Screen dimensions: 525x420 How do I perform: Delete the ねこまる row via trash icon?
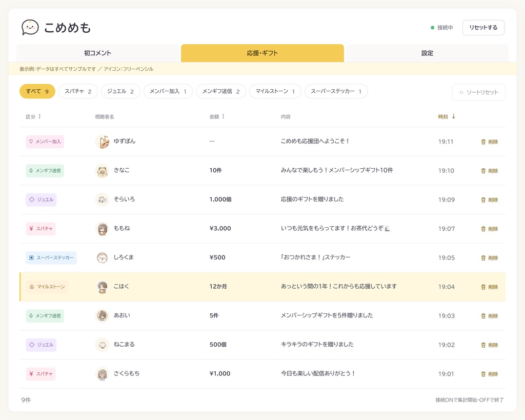click(490, 345)
